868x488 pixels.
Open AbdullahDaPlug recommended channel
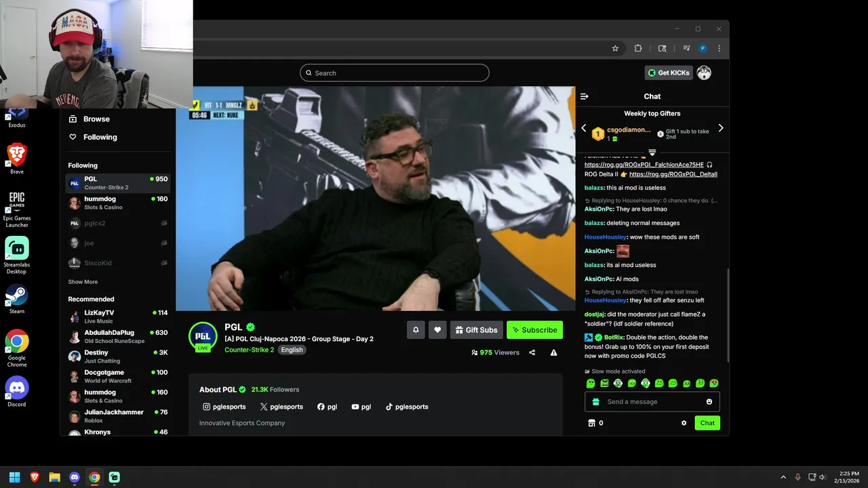click(118, 336)
